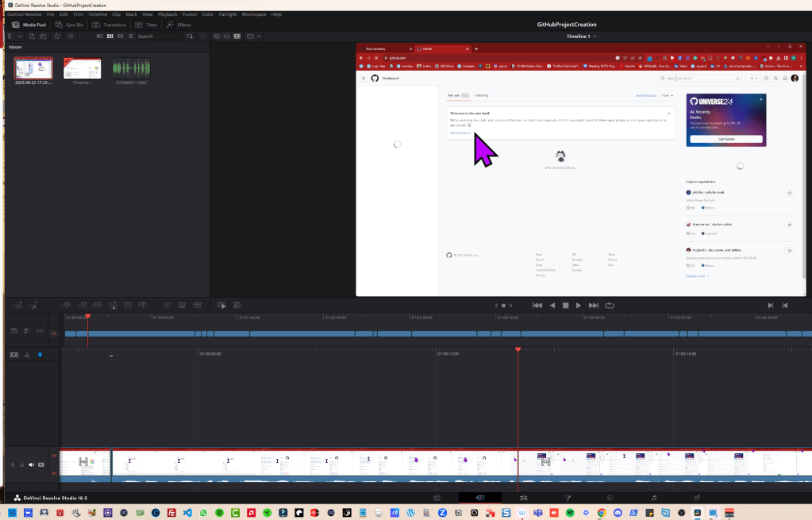This screenshot has height=520, width=812.
Task: Click the Smart Insert edit icon
Action: click(67, 305)
